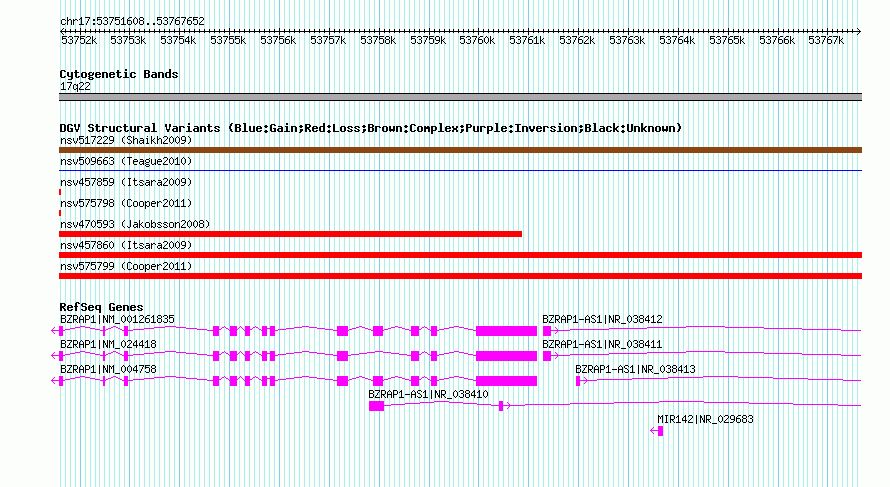Screen dimensions: 890x487
Task: Click the 53762k ruler tick label
Action: 577,40
